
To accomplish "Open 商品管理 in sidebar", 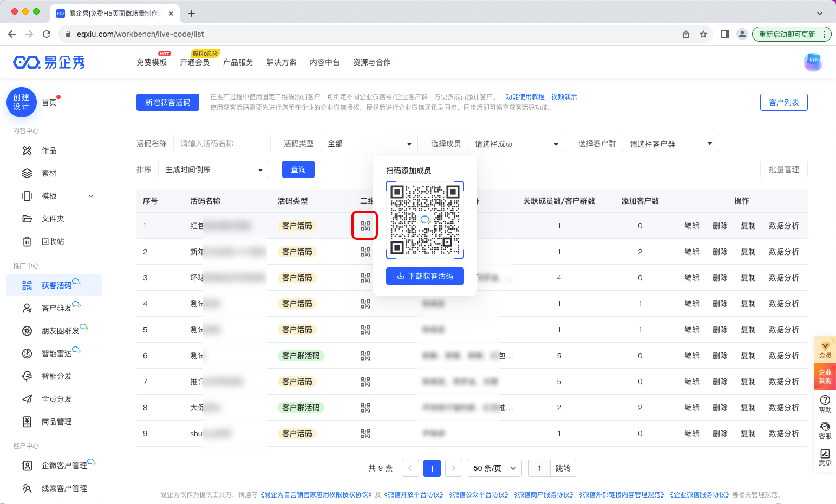I will coord(56,422).
